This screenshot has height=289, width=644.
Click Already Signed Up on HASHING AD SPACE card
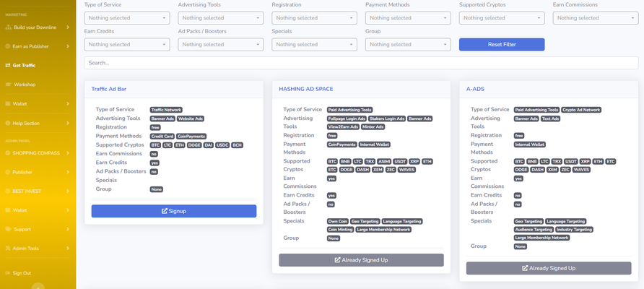click(x=362, y=260)
